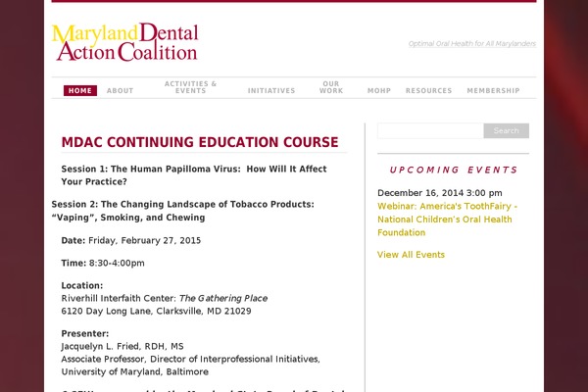Image resolution: width=588 pixels, height=392 pixels.
Task: Click the Search button
Action: (x=507, y=130)
